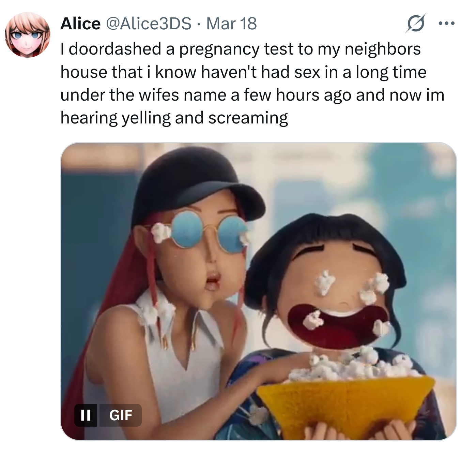This screenshot has height=456, width=476.
Task: Click the words 'hearing yelling and screaming'
Action: 174,118
